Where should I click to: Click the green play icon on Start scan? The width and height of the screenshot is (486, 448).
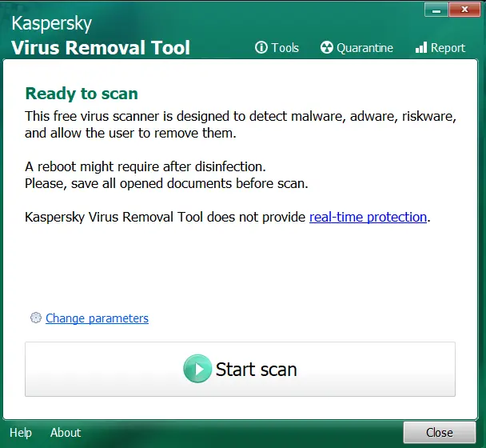tap(197, 369)
